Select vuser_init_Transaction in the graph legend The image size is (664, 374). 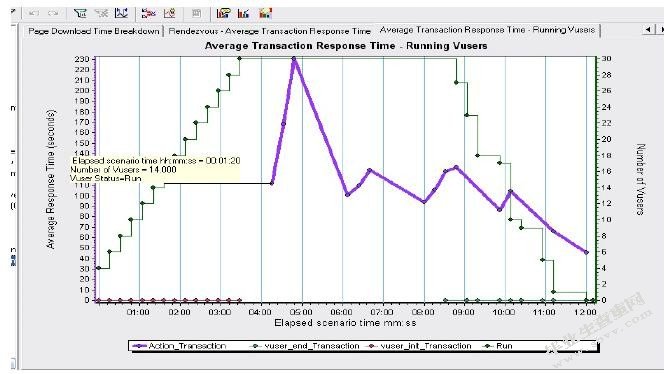[419, 346]
